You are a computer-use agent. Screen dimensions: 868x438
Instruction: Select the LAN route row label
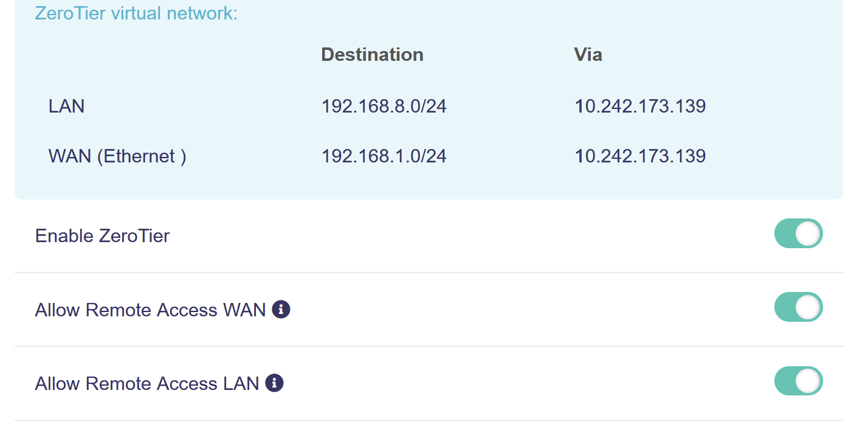pos(66,106)
